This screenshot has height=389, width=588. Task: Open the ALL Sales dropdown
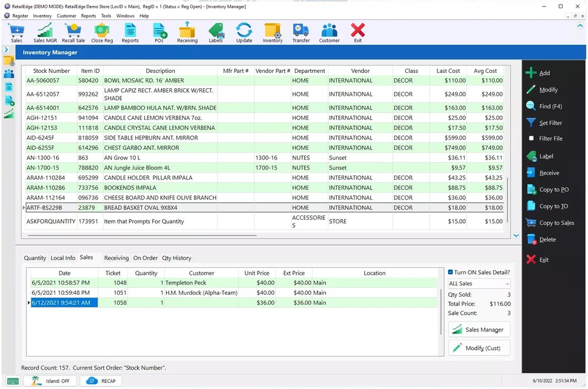point(478,283)
